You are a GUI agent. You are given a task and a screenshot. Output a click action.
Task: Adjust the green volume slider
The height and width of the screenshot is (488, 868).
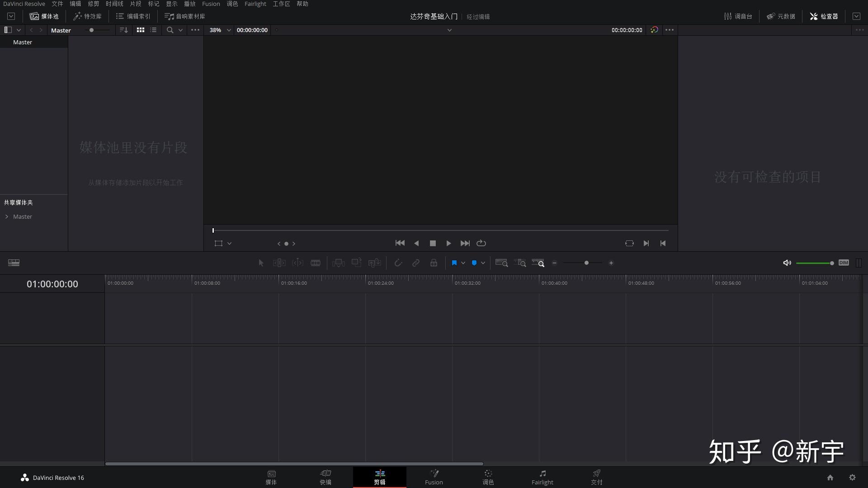(815, 263)
